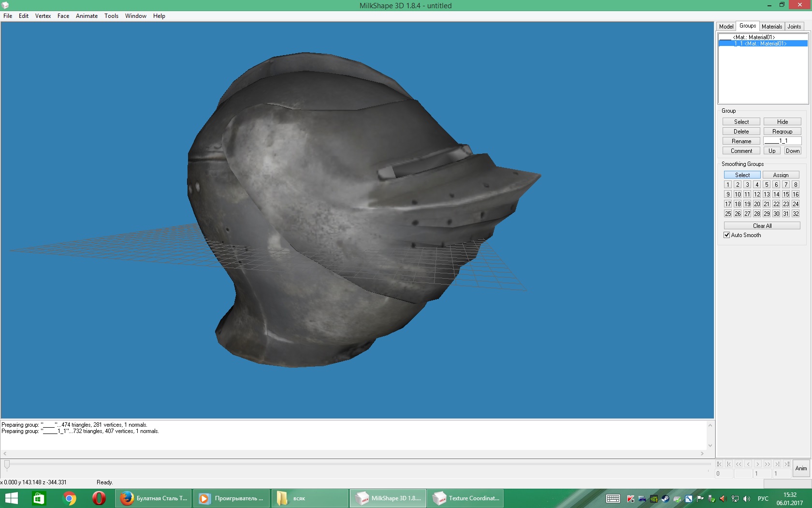Screen dimensions: 812x508
Task: Open the Face menu
Action: (63, 16)
